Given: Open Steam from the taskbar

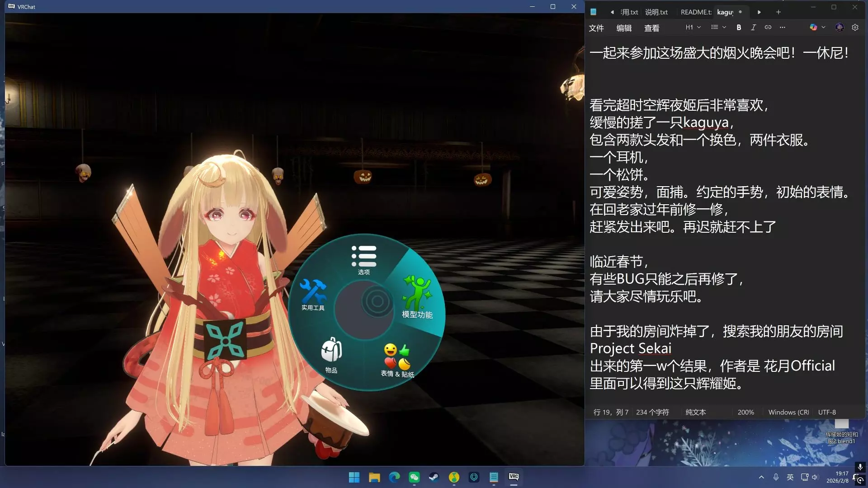Looking at the screenshot, I should pyautogui.click(x=434, y=477).
